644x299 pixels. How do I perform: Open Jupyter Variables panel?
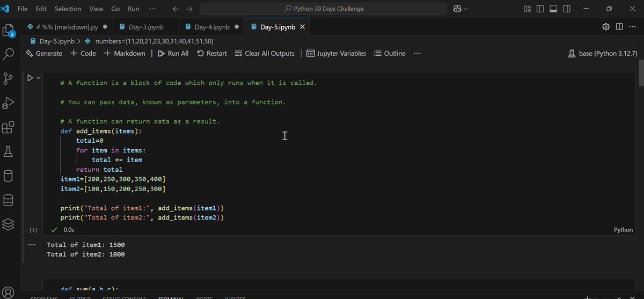click(336, 53)
